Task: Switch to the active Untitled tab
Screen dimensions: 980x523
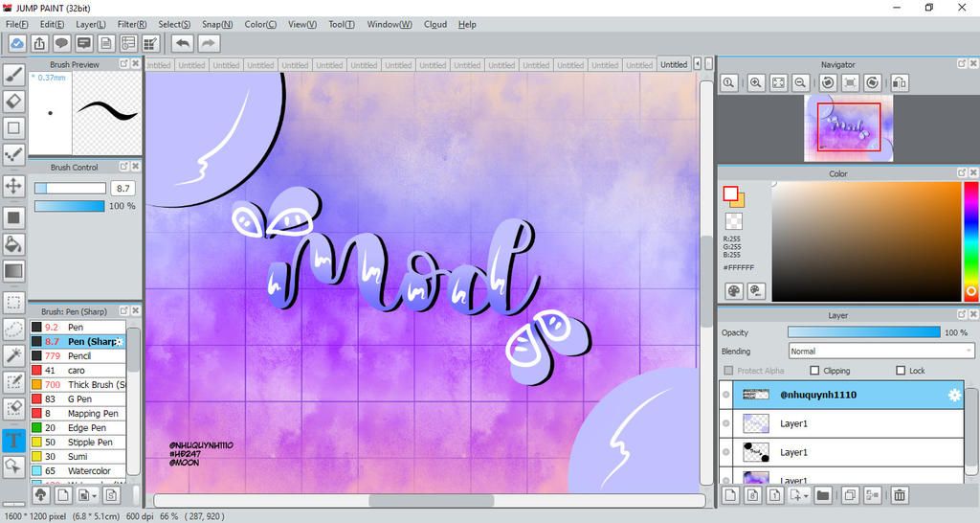Action: pos(674,64)
